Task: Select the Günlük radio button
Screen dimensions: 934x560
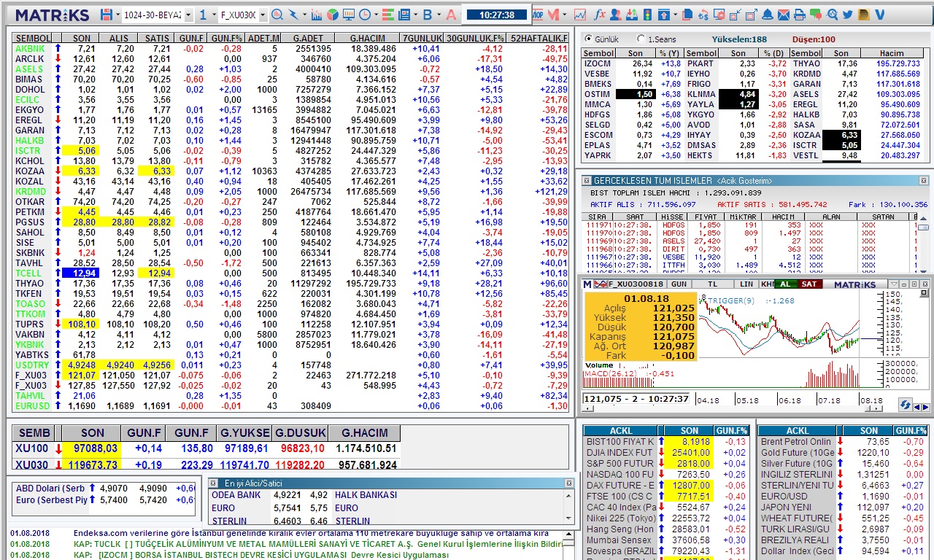Action: click(588, 39)
